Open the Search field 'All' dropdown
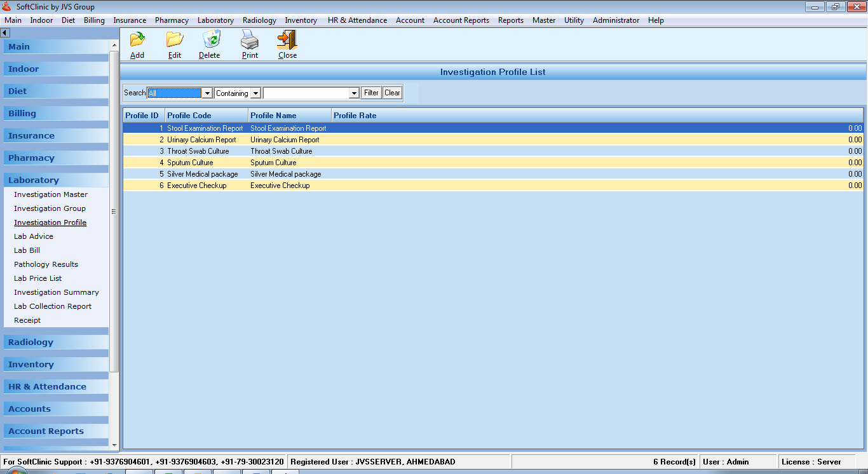This screenshot has width=868, height=474. tap(207, 93)
